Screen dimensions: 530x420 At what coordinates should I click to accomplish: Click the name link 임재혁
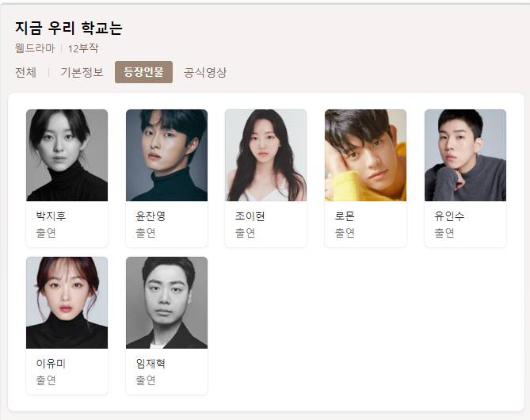click(151, 363)
